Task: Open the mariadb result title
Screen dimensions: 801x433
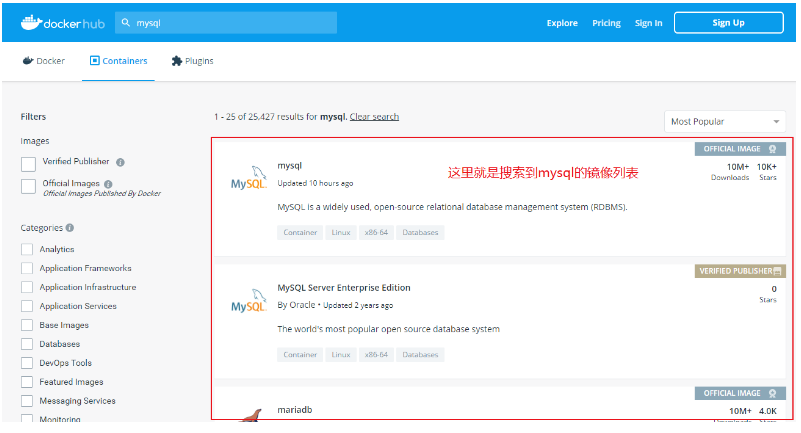Action: 295,410
